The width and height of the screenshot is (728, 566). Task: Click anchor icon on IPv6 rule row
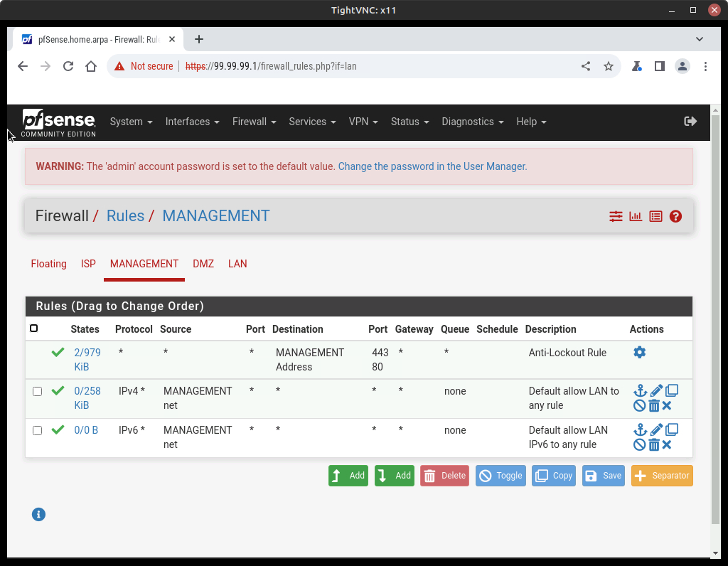[641, 429]
